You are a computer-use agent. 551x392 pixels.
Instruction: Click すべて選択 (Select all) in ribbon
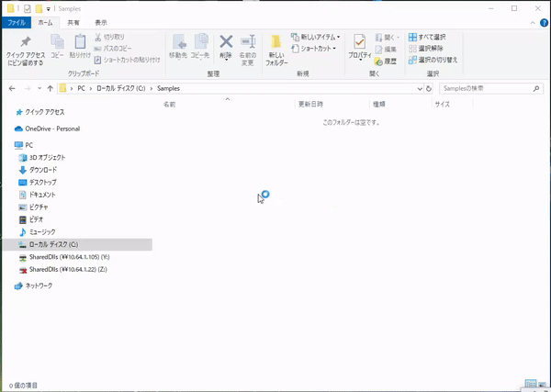pyautogui.click(x=432, y=37)
